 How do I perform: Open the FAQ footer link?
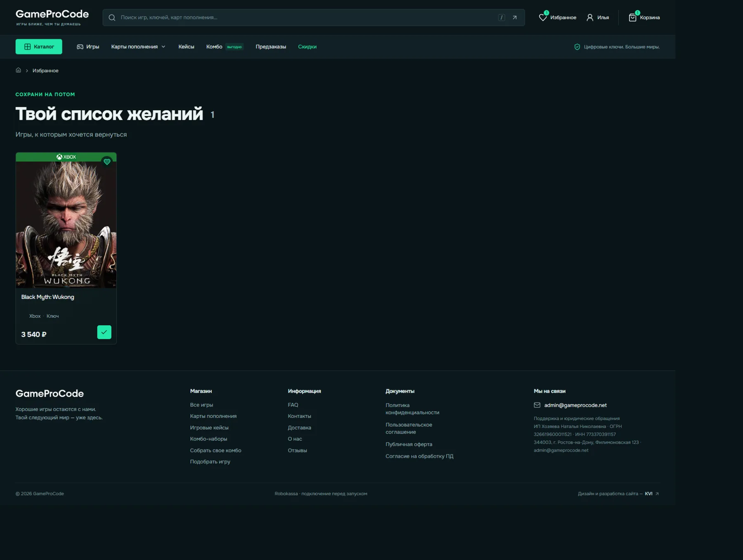point(293,405)
